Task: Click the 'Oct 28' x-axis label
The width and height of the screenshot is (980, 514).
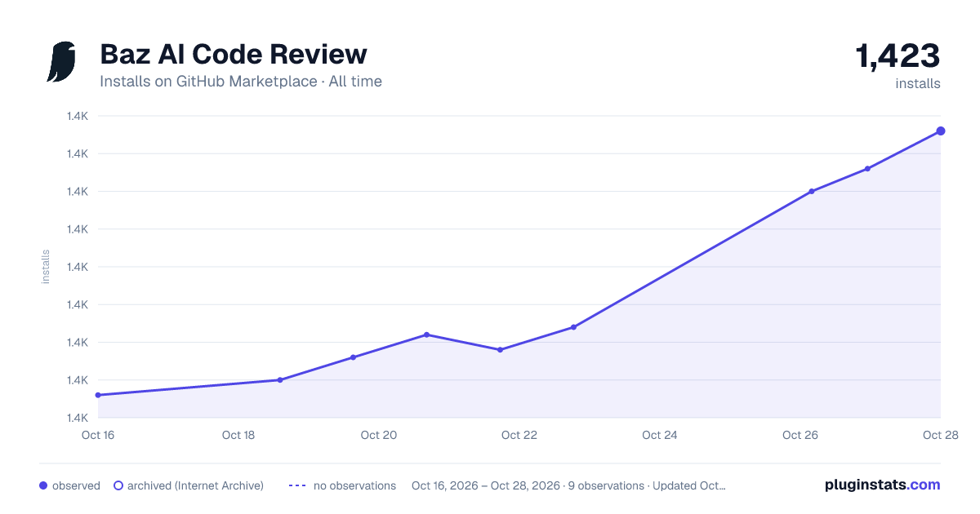Action: point(940,435)
